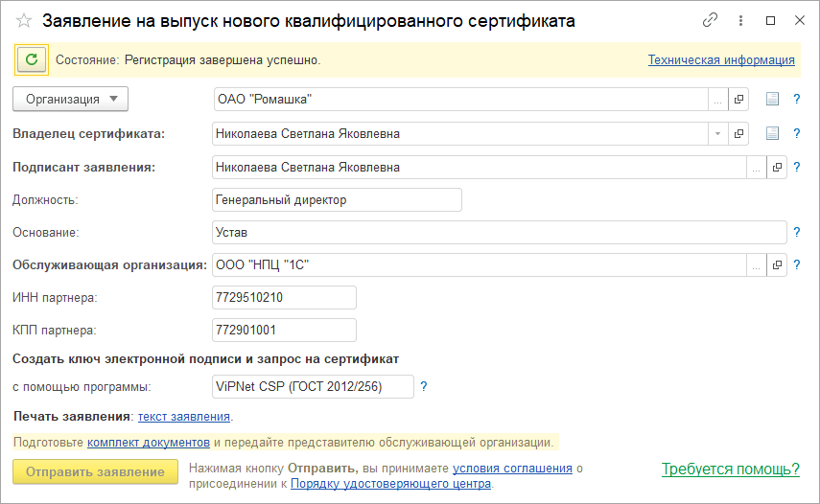
Task: Expand the Владелец сертификата dropdown list
Action: (717, 134)
